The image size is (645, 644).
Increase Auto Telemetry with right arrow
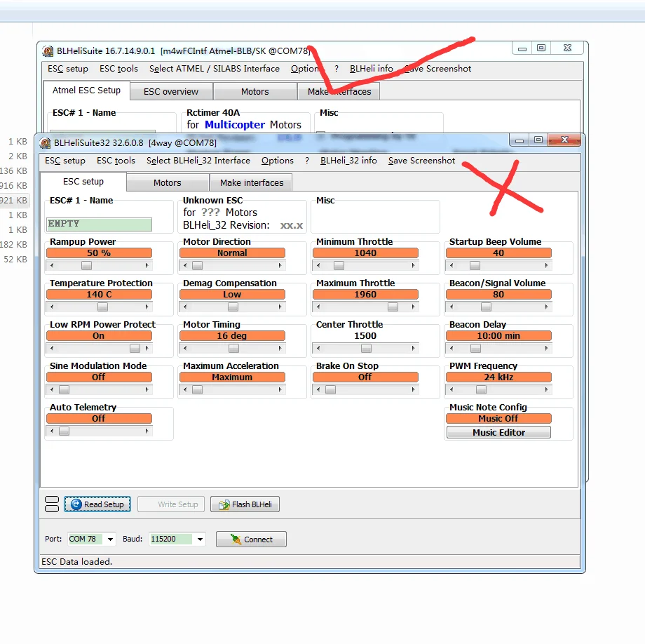click(x=147, y=431)
